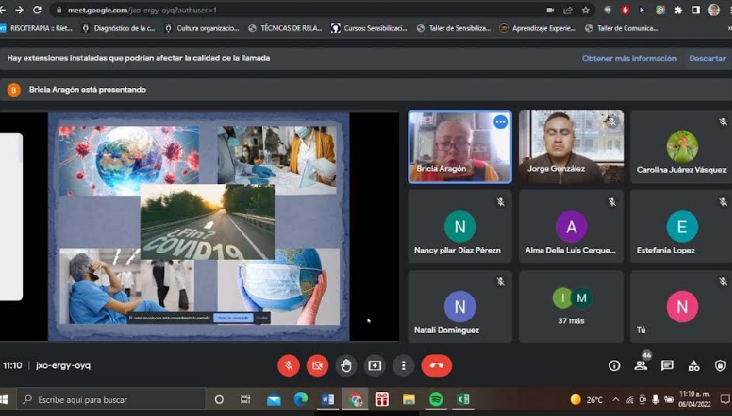Open the meeting details info icon
The height and width of the screenshot is (416, 732).
614,366
